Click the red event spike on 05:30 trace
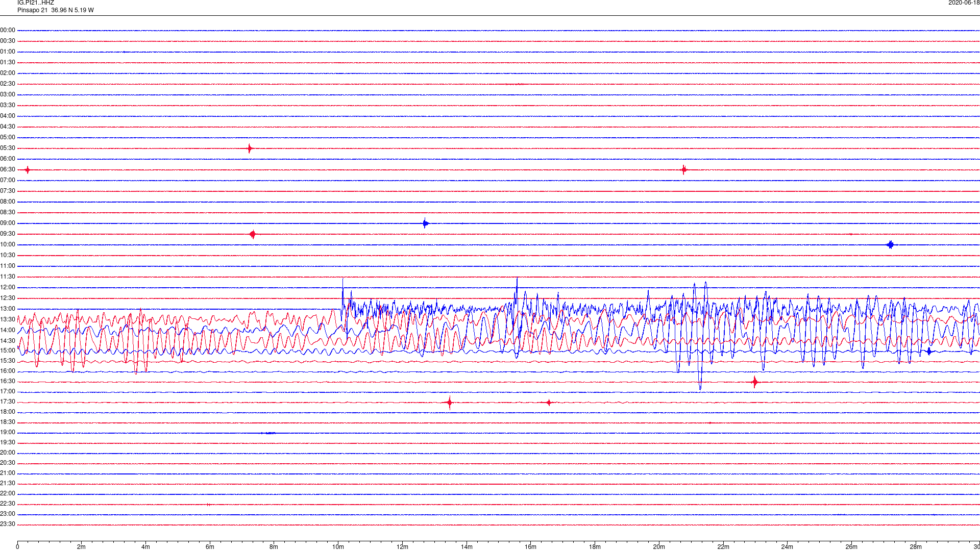 pos(250,148)
